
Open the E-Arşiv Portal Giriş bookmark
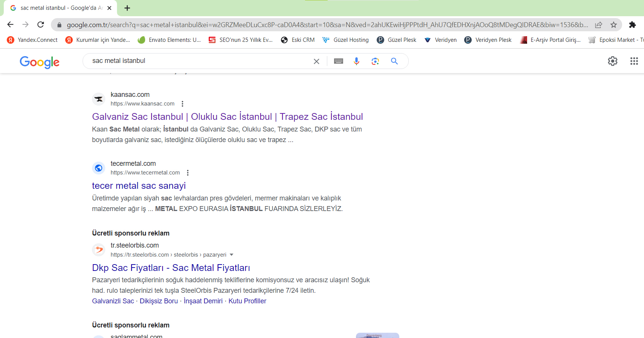pos(550,40)
